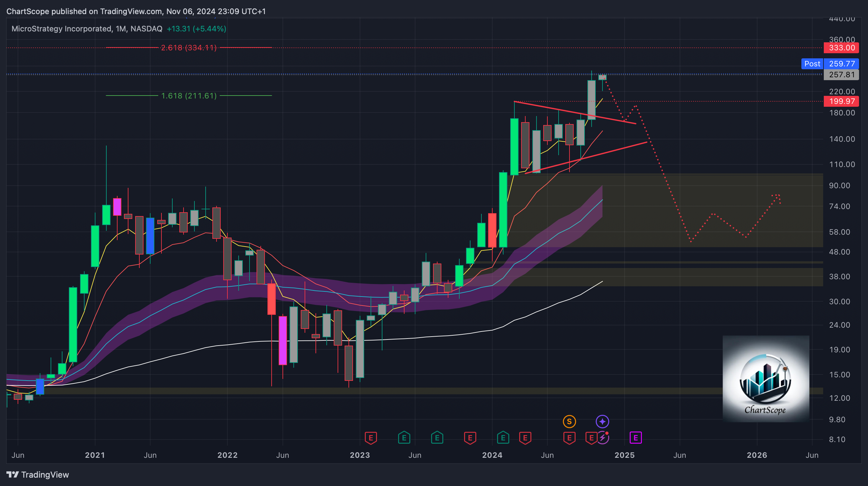Click the red 333.00 price label
The height and width of the screenshot is (486, 868).
pyautogui.click(x=841, y=47)
